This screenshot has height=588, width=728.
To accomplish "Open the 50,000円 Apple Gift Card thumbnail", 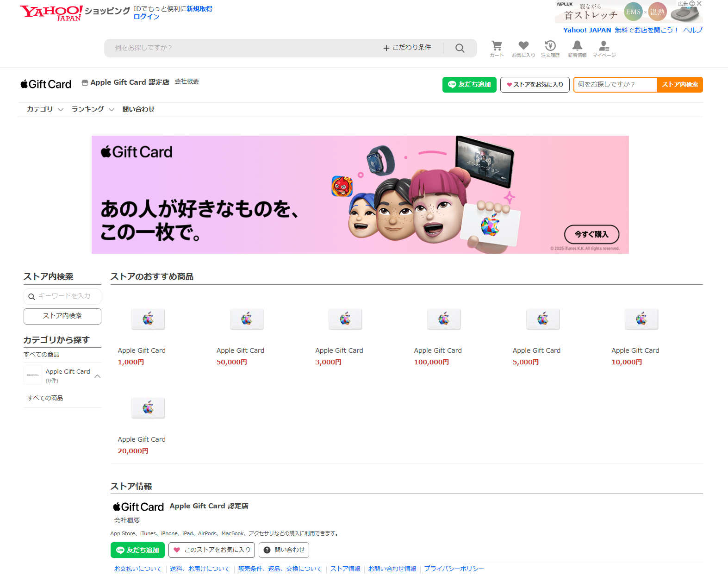I will (247, 319).
